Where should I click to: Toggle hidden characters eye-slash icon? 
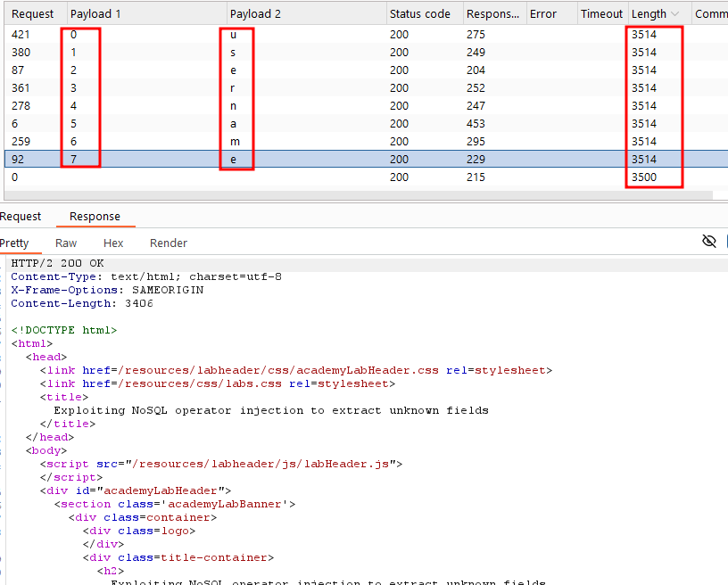point(709,242)
